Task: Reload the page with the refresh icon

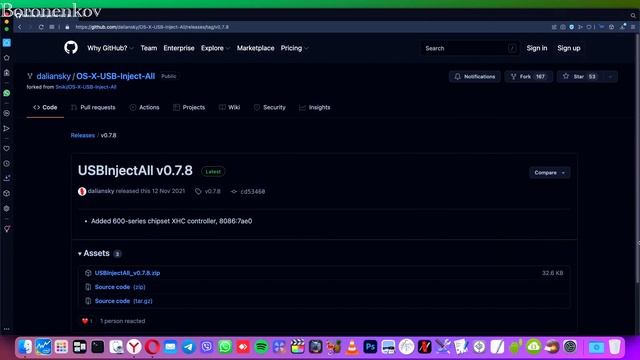Action: 41,27
